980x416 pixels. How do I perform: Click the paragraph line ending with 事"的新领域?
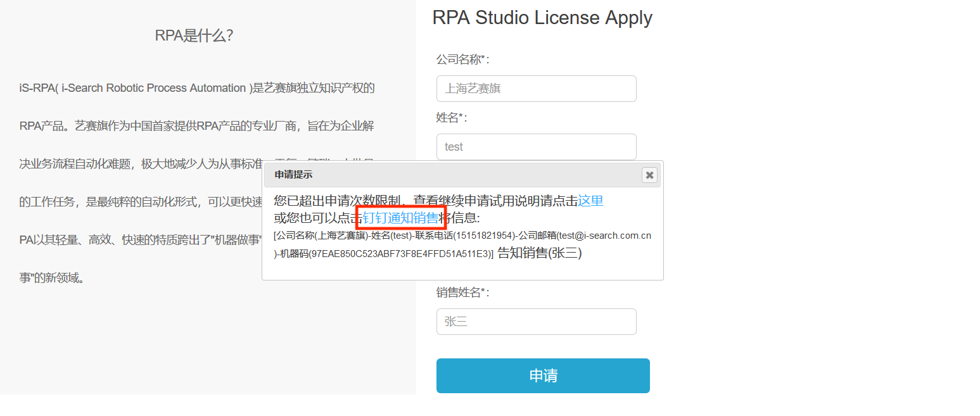[52, 278]
